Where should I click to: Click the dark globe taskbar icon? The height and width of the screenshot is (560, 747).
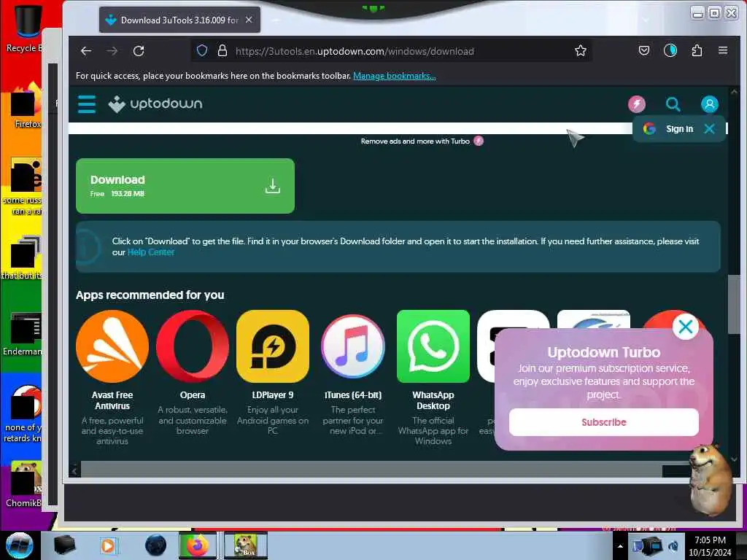click(155, 545)
